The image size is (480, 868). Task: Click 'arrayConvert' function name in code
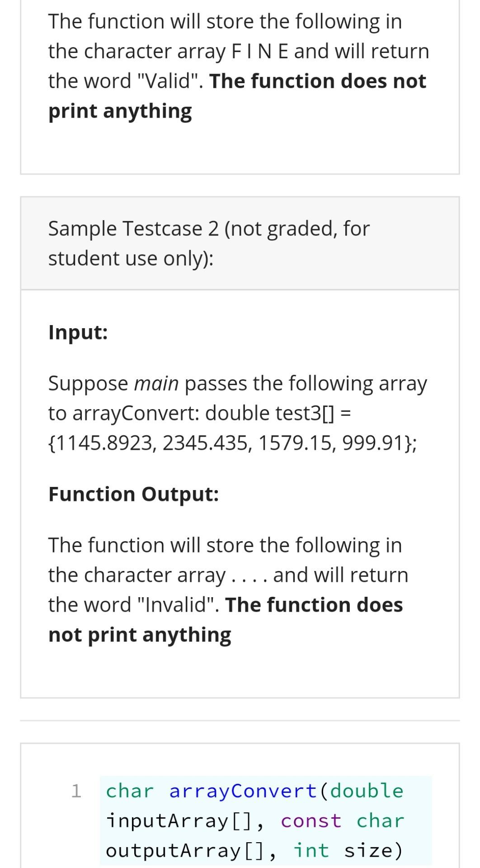pos(244,791)
